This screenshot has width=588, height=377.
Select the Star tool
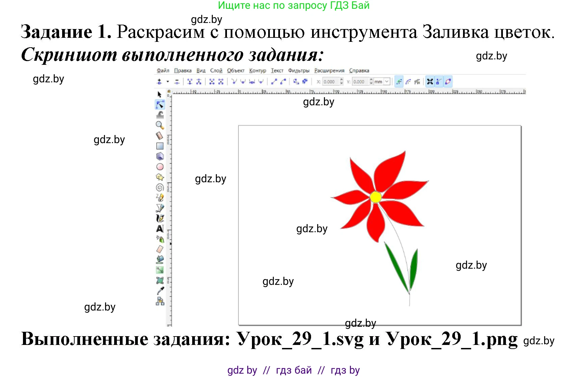pyautogui.click(x=159, y=176)
